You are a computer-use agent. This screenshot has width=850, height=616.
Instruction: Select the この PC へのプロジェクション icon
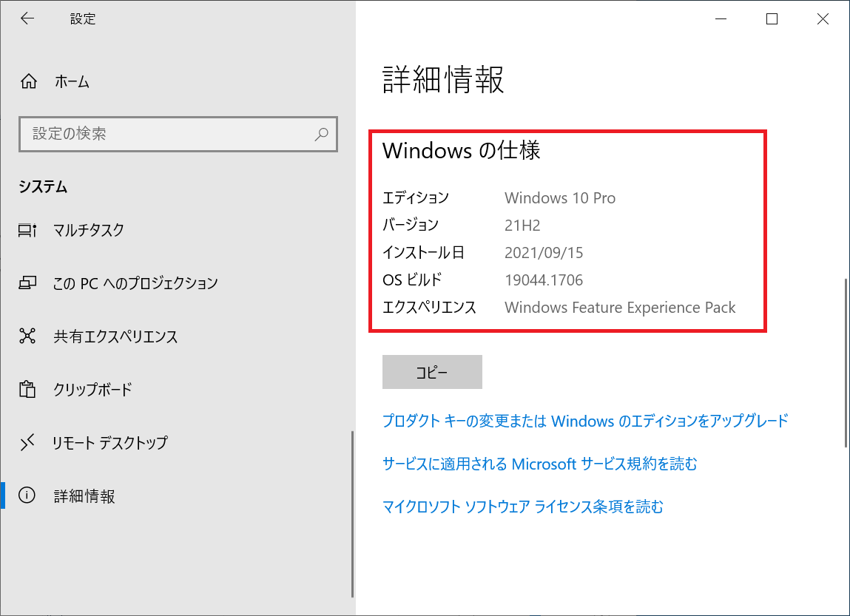[x=27, y=282]
